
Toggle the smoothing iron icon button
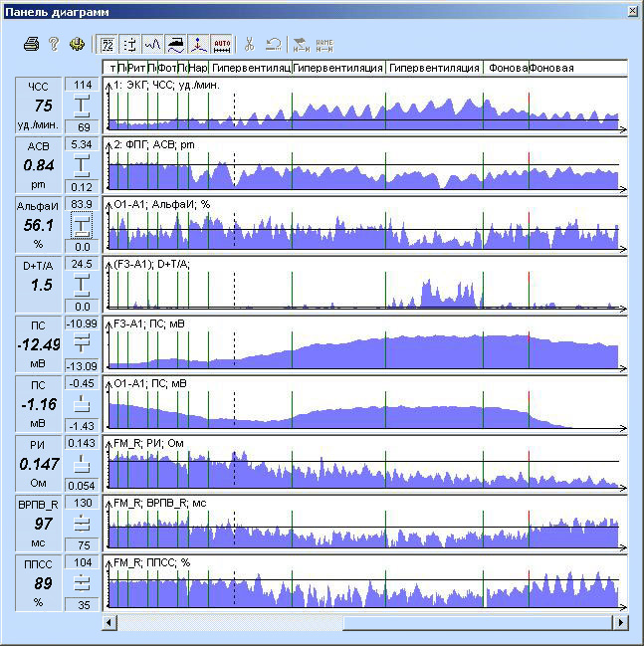coord(176,44)
